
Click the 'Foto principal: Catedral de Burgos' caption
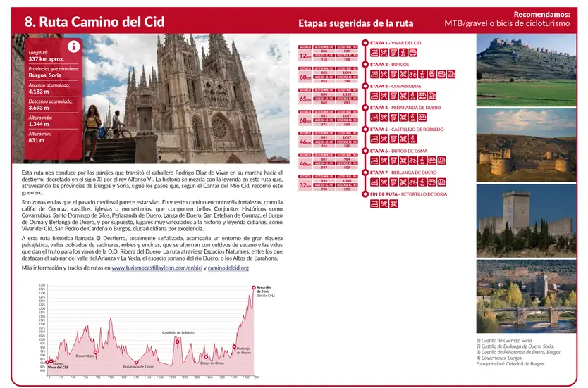coord(510,363)
